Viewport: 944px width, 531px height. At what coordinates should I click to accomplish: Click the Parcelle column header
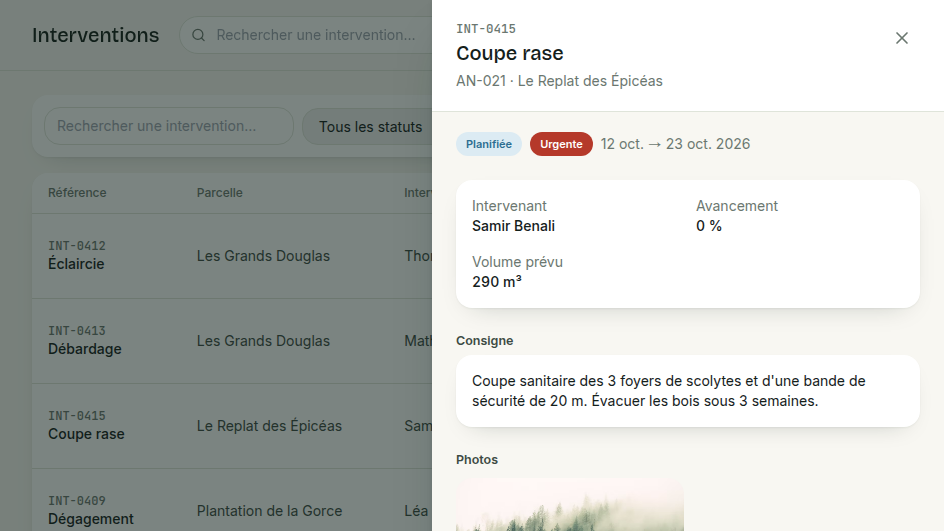219,193
